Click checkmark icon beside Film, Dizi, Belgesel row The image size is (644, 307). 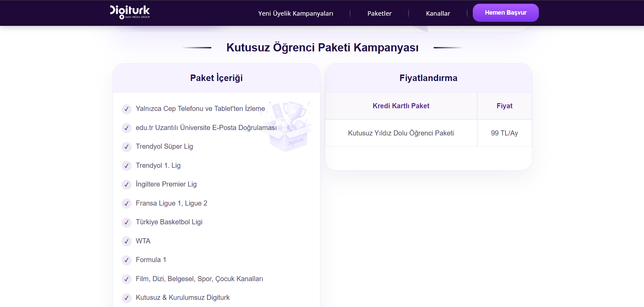(x=127, y=279)
